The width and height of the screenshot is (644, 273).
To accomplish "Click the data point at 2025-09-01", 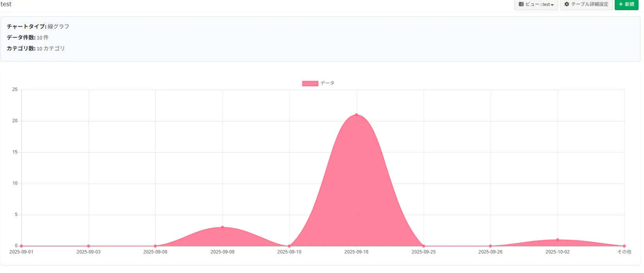I will pyautogui.click(x=21, y=246).
